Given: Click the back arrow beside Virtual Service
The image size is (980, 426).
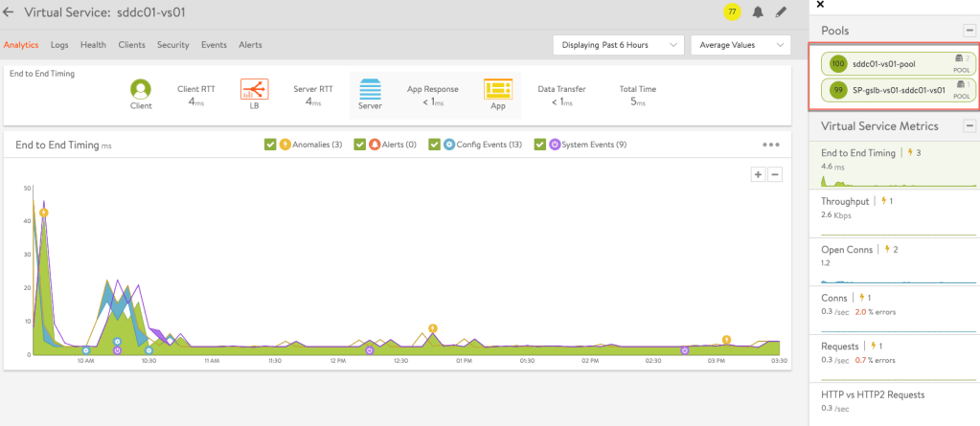Looking at the screenshot, I should [10, 12].
